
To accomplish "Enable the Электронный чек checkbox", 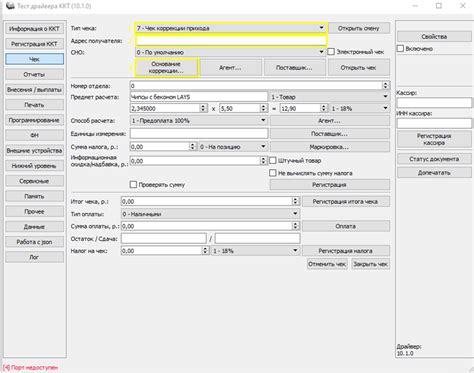I will click(x=331, y=52).
